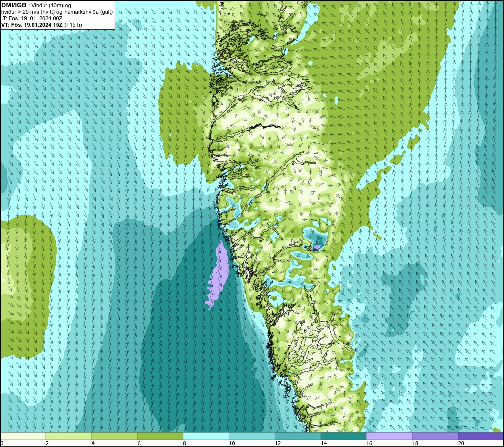This screenshot has width=504, height=447.
Task: Click the 8-10 m/s light cyan legend swatch
Action: (x=206, y=436)
